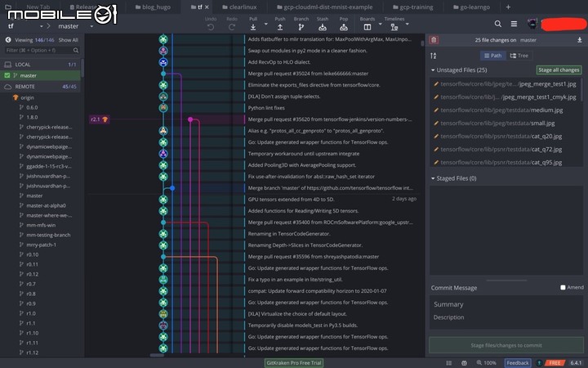Viewport: 588px width, 368px height.
Task: Click the gift icon in status bar
Action: coord(464,363)
